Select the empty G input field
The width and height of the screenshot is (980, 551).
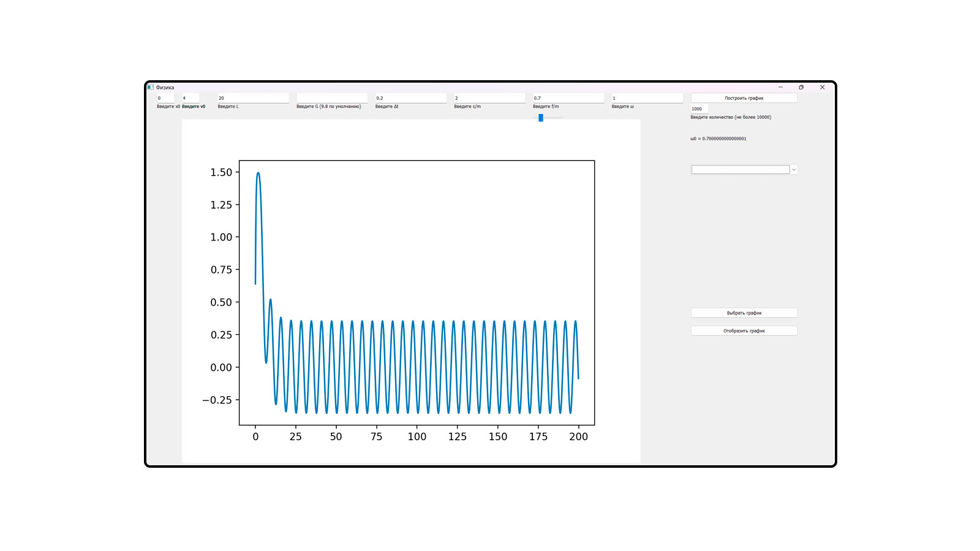332,98
